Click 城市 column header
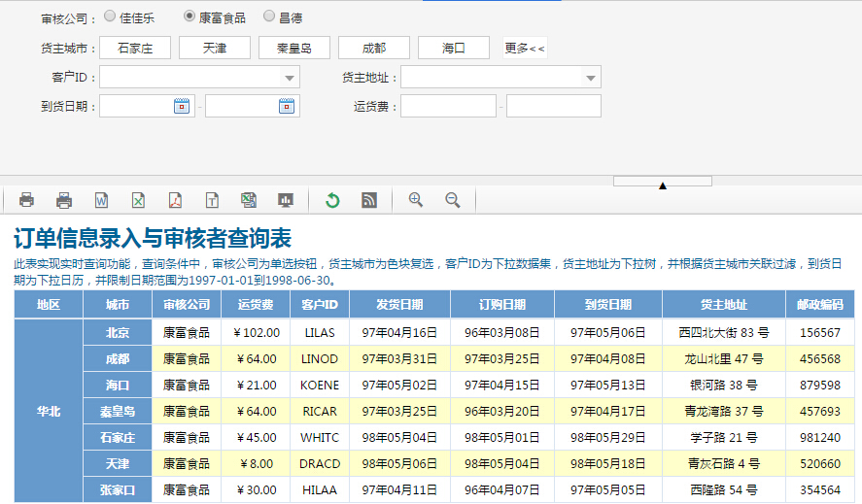The width and height of the screenshot is (862, 504). tap(118, 305)
